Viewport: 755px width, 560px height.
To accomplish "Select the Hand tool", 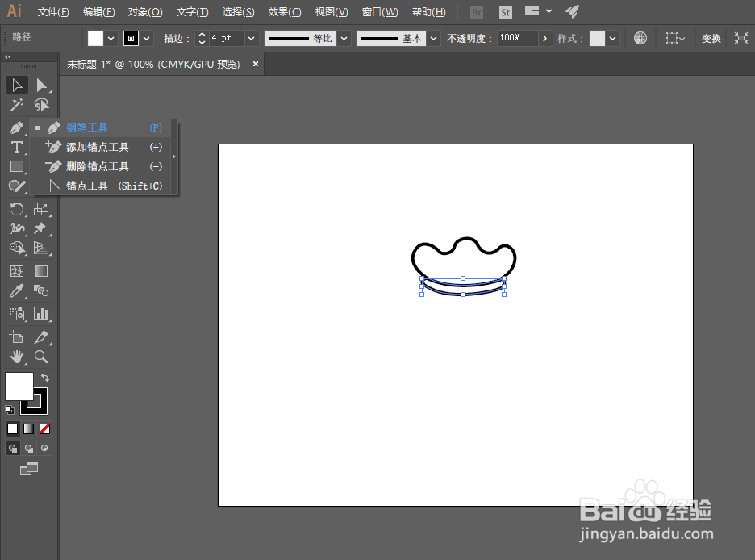I will 17,357.
